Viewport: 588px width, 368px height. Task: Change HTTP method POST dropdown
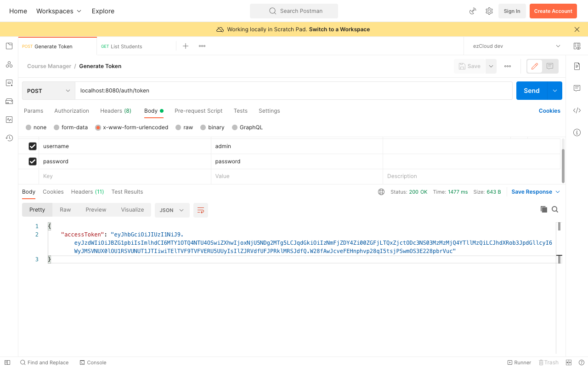tap(49, 91)
